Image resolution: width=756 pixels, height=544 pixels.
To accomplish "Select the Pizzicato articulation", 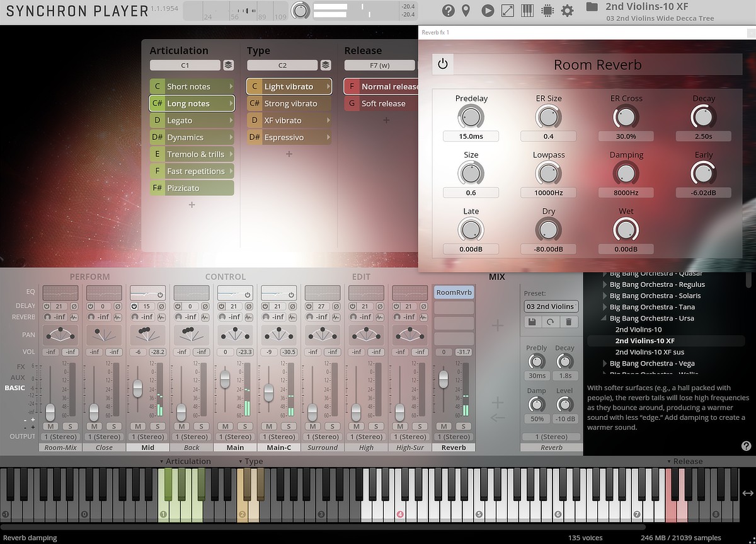I will tap(192, 188).
